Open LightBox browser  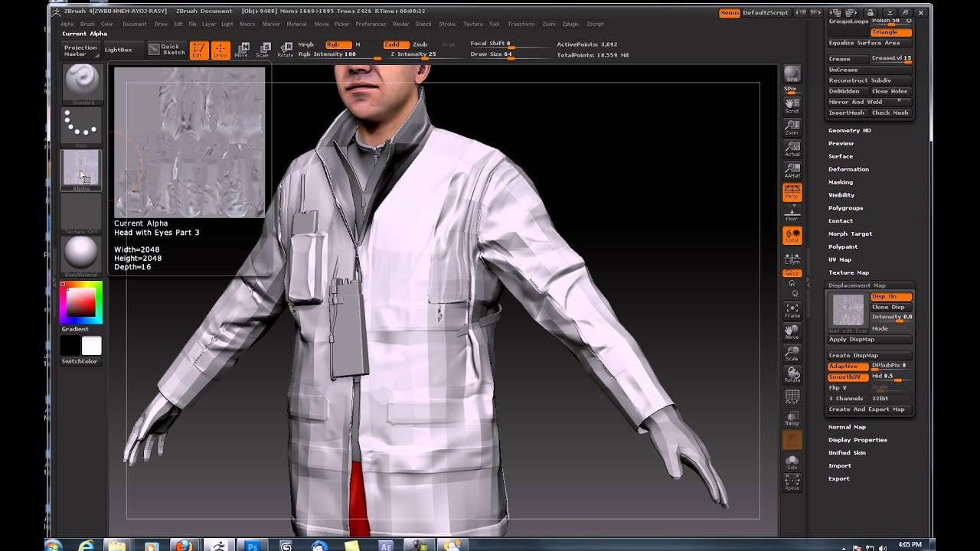[119, 50]
